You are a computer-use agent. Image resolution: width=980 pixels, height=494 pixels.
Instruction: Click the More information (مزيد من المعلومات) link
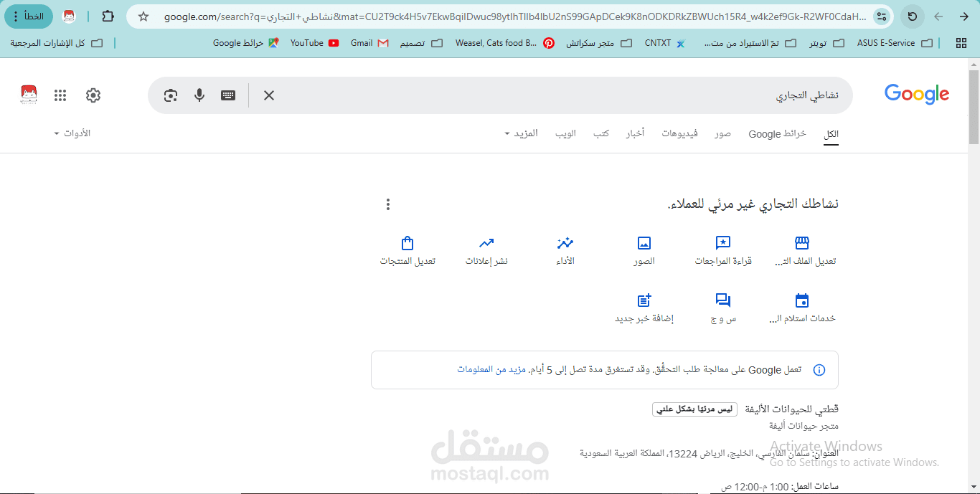click(x=491, y=369)
